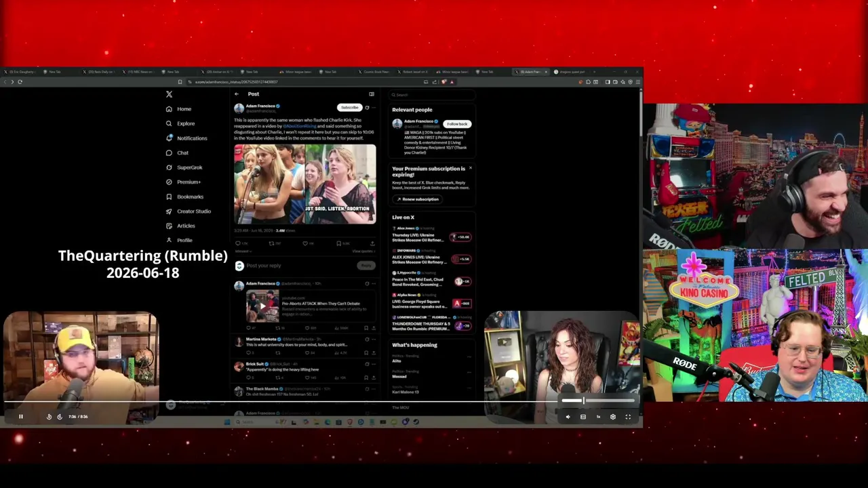Open the main post's image
Image resolution: width=868 pixels, height=488 pixels.
coord(305,184)
